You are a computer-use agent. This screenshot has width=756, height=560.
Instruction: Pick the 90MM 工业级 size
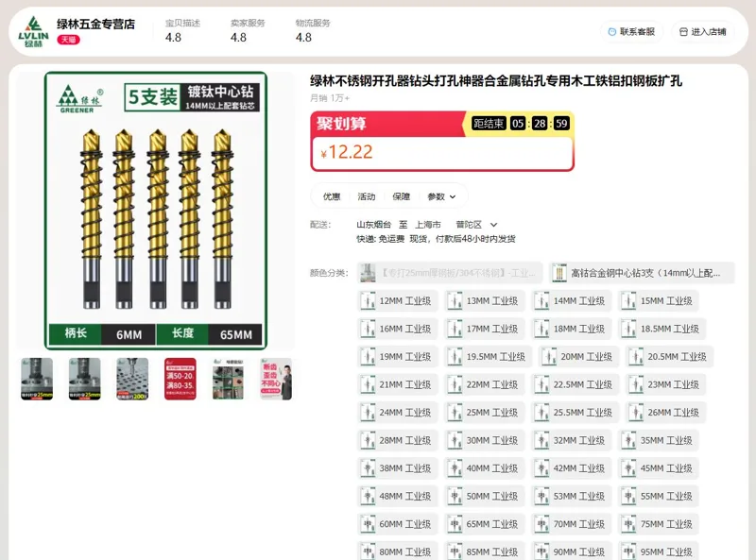click(x=572, y=552)
